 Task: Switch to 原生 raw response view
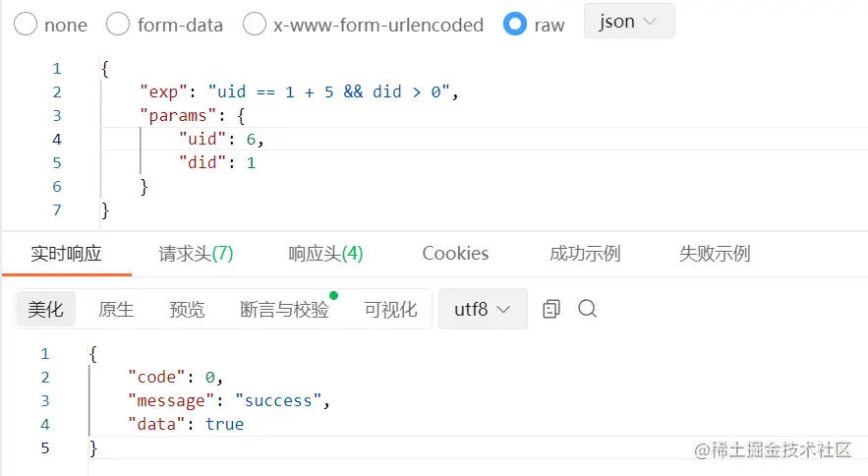(x=116, y=310)
